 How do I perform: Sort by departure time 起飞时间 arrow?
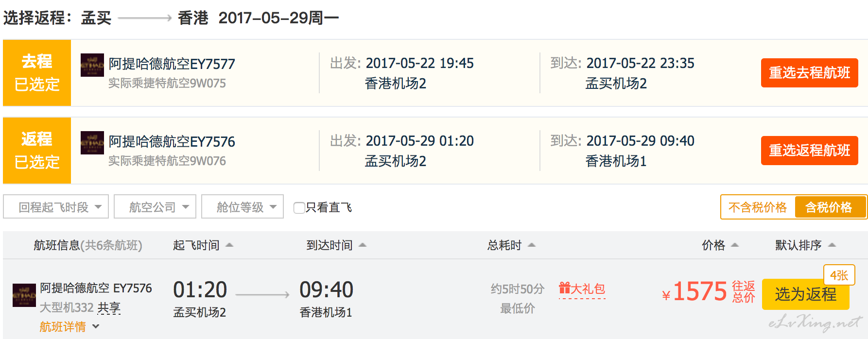pyautogui.click(x=229, y=245)
